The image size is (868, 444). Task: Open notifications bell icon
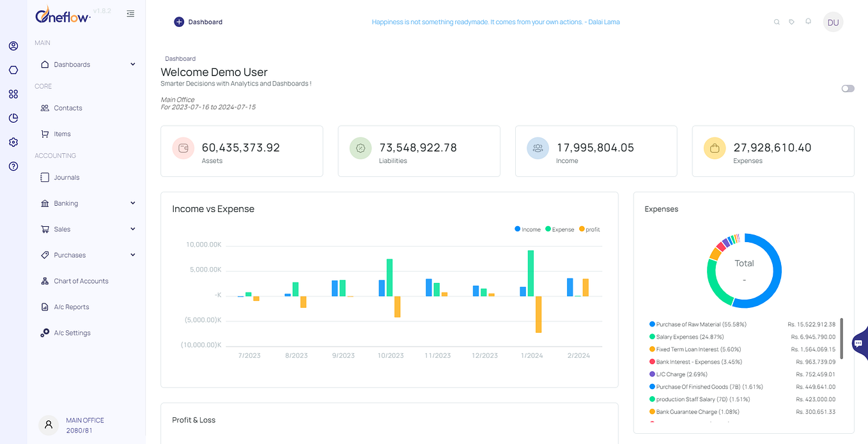pyautogui.click(x=808, y=21)
